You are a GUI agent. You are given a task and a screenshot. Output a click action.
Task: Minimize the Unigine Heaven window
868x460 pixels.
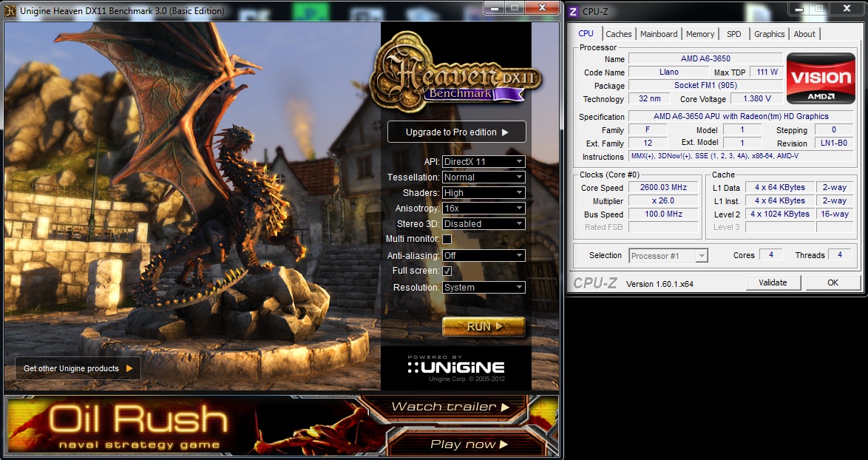tap(495, 7)
